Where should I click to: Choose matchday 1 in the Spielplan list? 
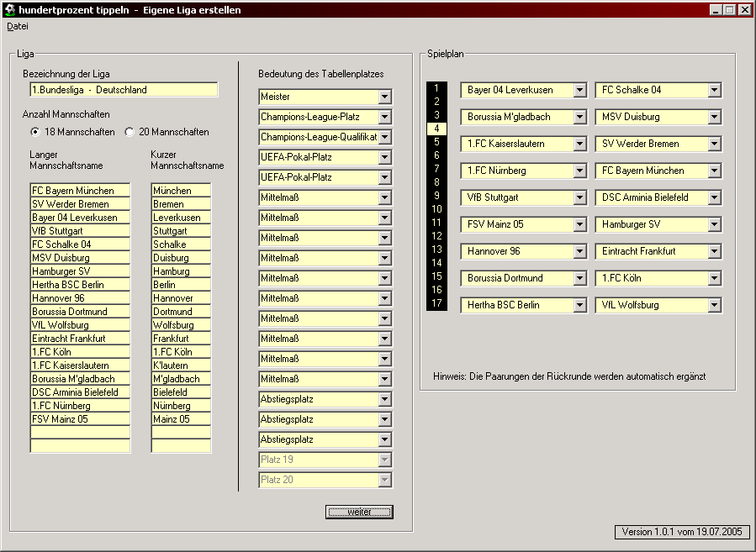(436, 88)
